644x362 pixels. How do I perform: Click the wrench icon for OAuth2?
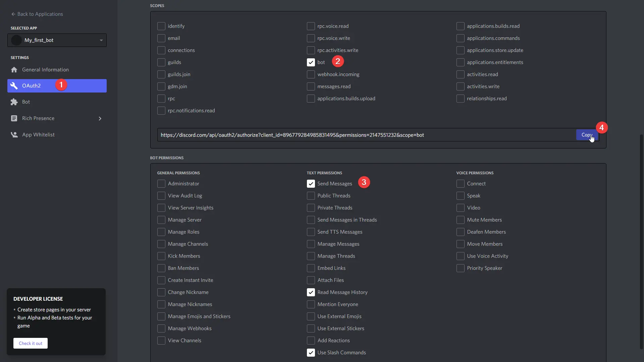tap(14, 86)
